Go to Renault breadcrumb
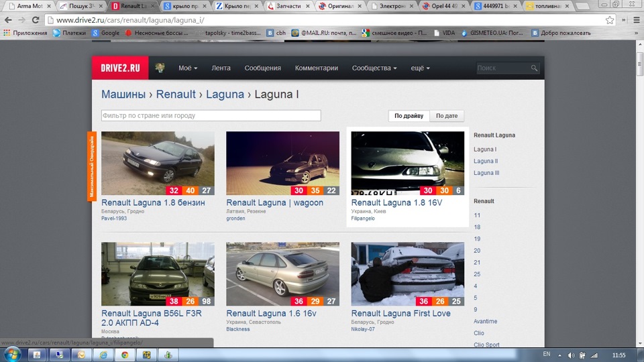644x362 pixels. pyautogui.click(x=176, y=94)
